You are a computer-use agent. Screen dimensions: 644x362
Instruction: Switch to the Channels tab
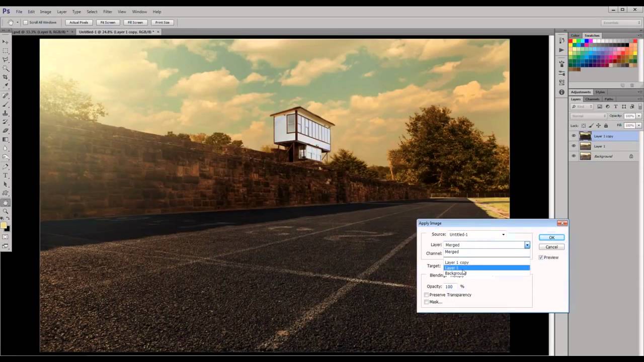pyautogui.click(x=592, y=99)
